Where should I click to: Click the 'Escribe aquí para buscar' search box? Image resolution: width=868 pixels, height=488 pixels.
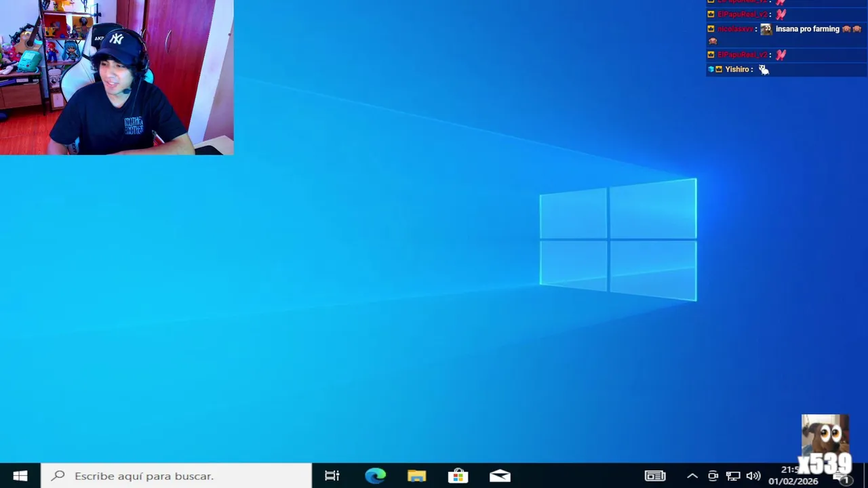[176, 476]
